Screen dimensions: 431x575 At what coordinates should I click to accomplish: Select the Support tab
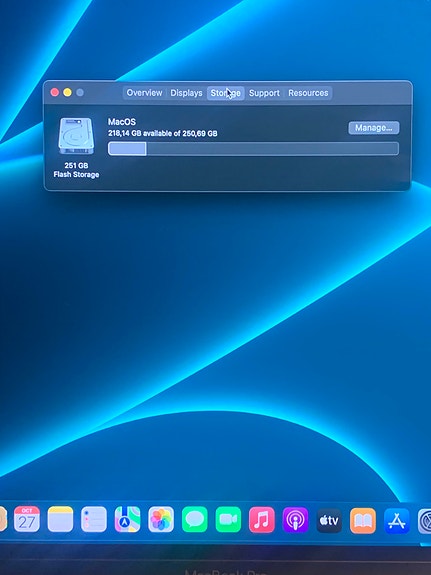(x=264, y=93)
